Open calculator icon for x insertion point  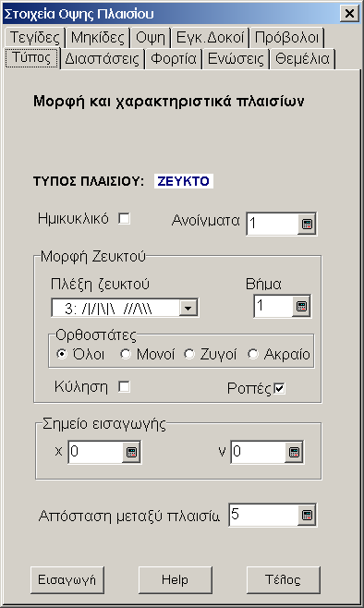[131, 452]
